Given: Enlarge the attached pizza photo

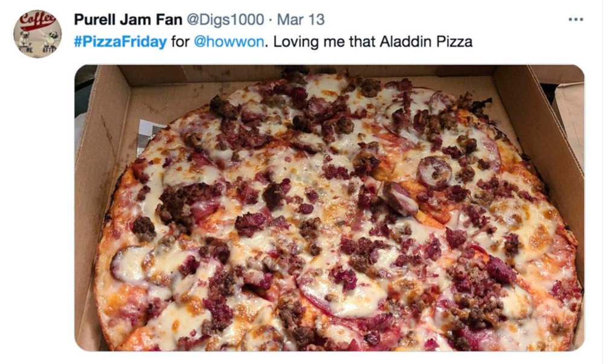Looking at the screenshot, I should click(x=329, y=208).
